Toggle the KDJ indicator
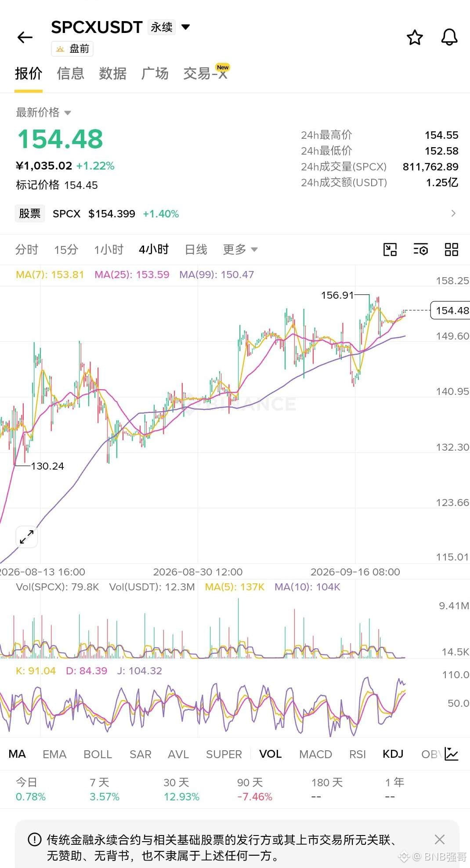 (x=393, y=754)
